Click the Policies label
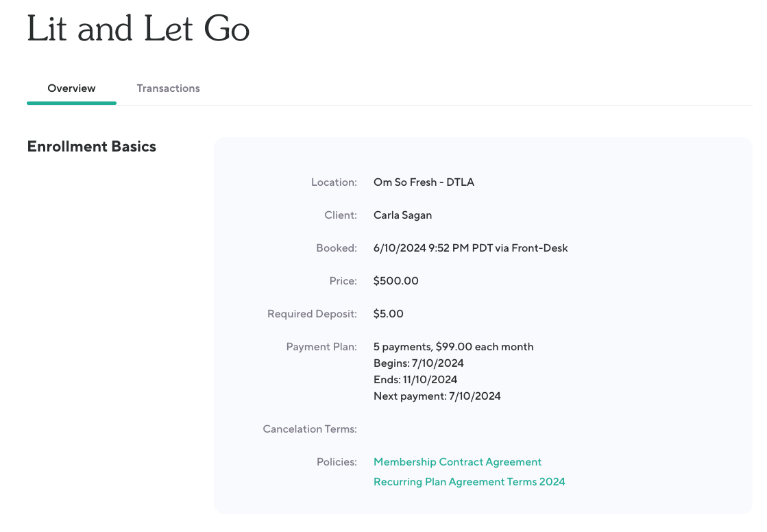This screenshot has height=532, width=767. click(x=337, y=462)
